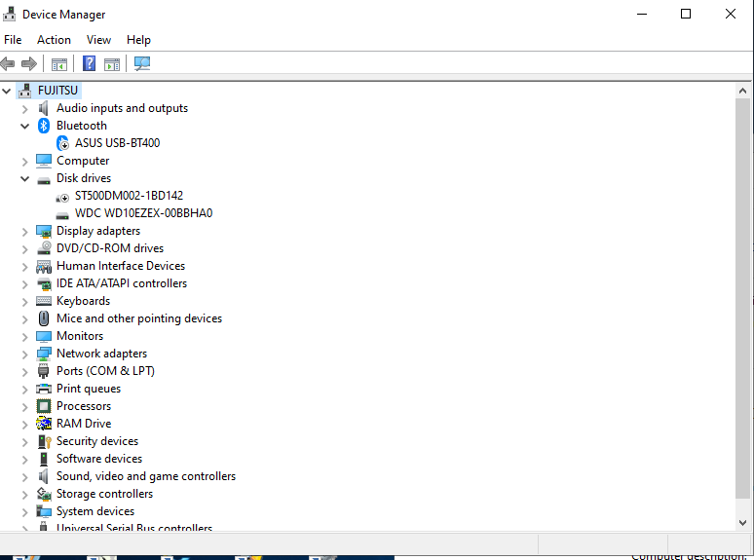Open the Action menu
The height and width of the screenshot is (560, 754).
[x=54, y=40]
